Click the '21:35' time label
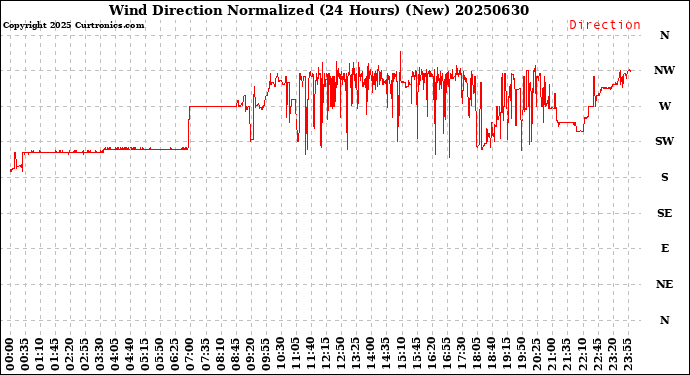This screenshot has width=690, height=375. [x=567, y=354]
